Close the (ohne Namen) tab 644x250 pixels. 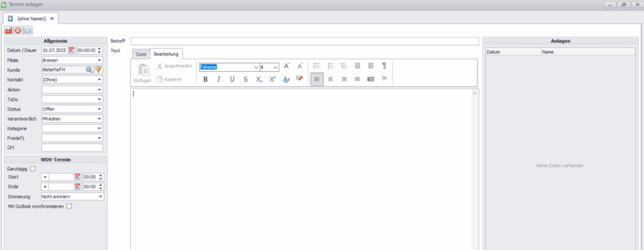[x=52, y=18]
